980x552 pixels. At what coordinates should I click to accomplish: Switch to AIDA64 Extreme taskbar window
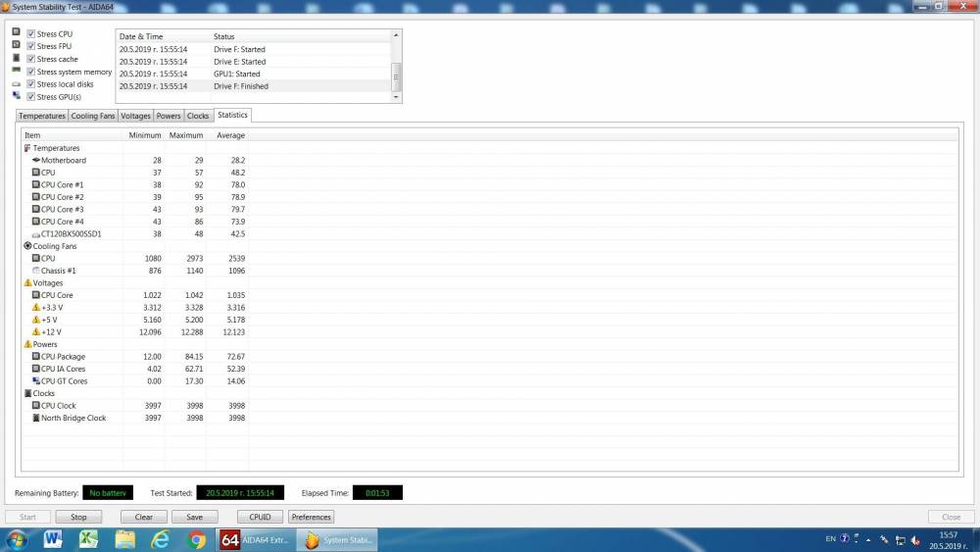click(x=255, y=539)
